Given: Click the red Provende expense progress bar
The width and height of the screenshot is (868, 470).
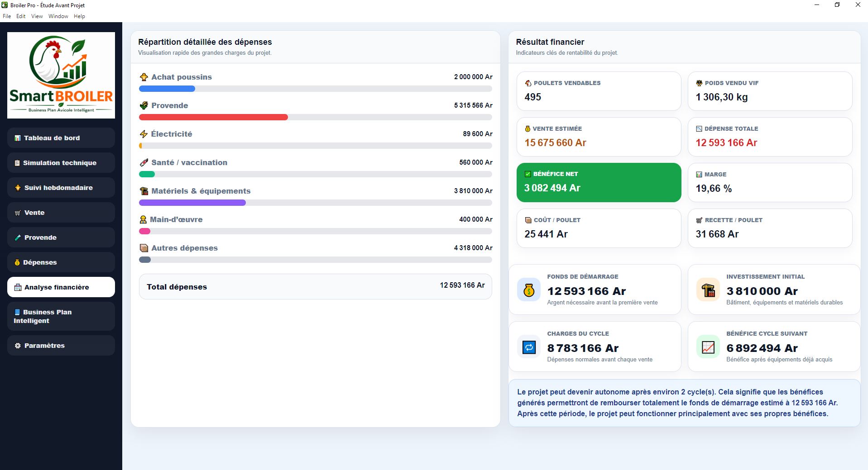Looking at the screenshot, I should click(213, 117).
